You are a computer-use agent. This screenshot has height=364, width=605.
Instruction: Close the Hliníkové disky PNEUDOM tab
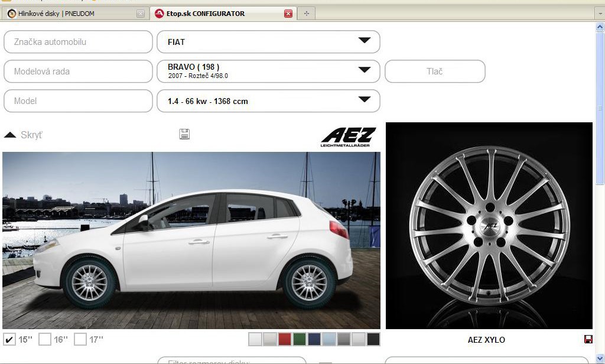coord(140,14)
